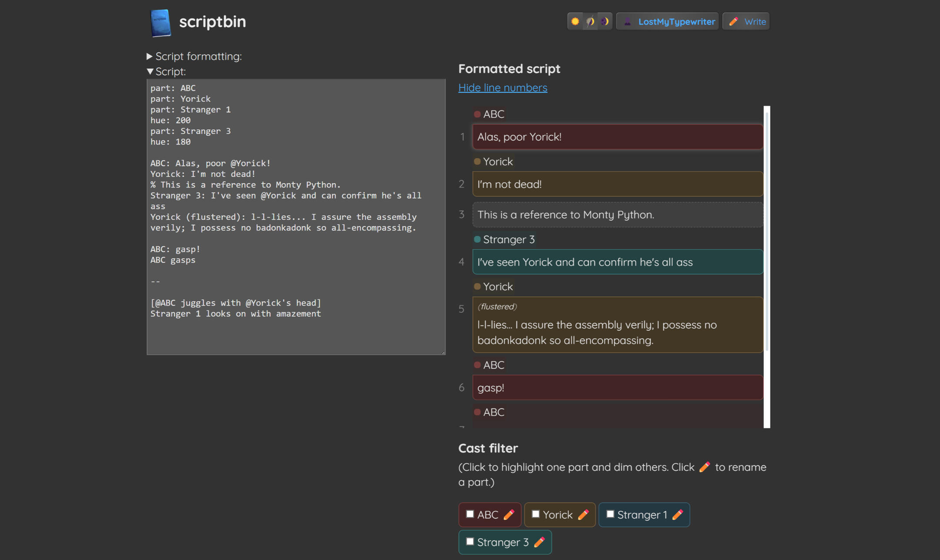
Task: Rename Yorick part via pencil icon
Action: point(583,515)
